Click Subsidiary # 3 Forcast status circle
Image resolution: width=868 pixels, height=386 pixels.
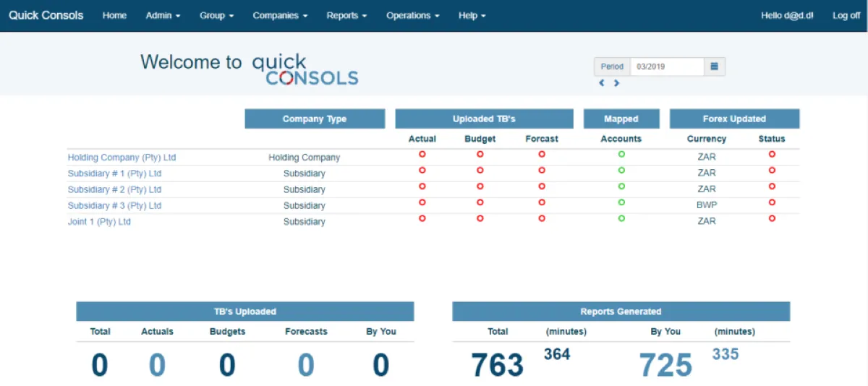[x=542, y=202]
